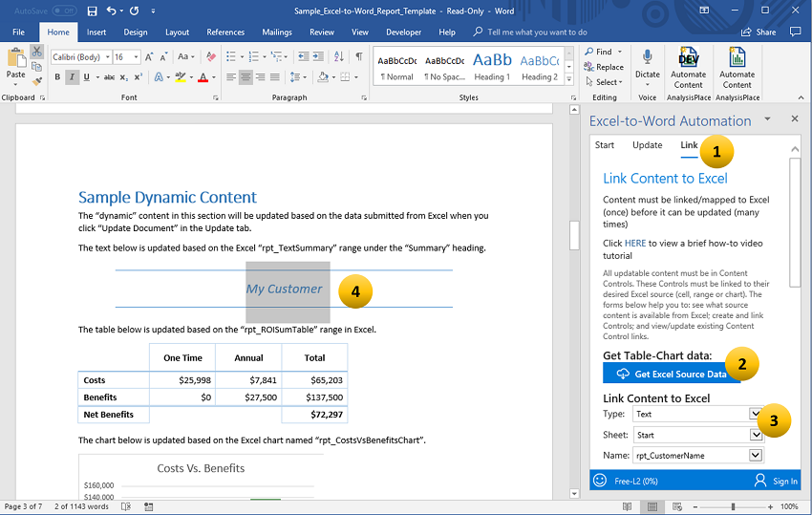
Task: Open the Change Case dropdown
Action: click(x=186, y=56)
